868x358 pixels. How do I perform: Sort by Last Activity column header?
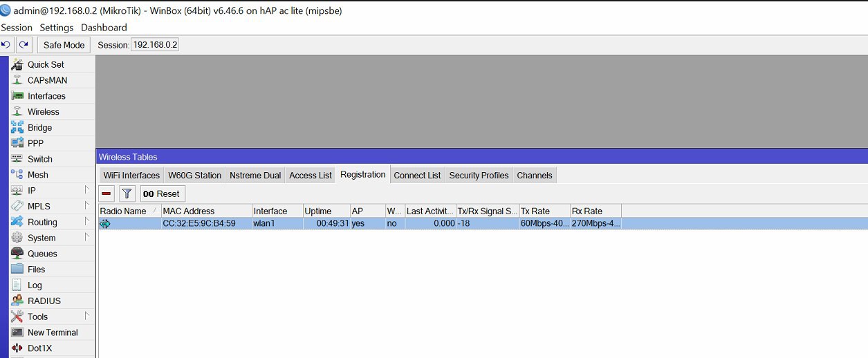[x=430, y=211]
